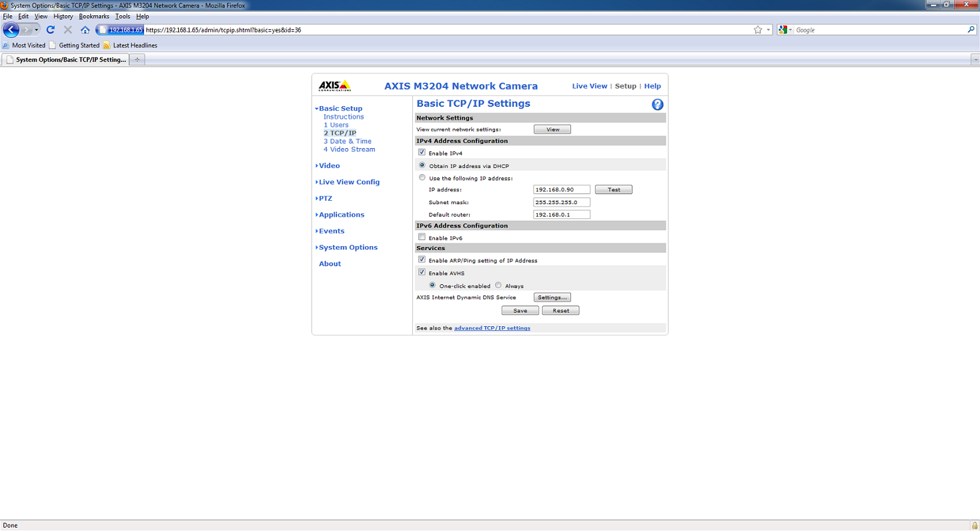Click the Getting Started page icon

[x=53, y=45]
